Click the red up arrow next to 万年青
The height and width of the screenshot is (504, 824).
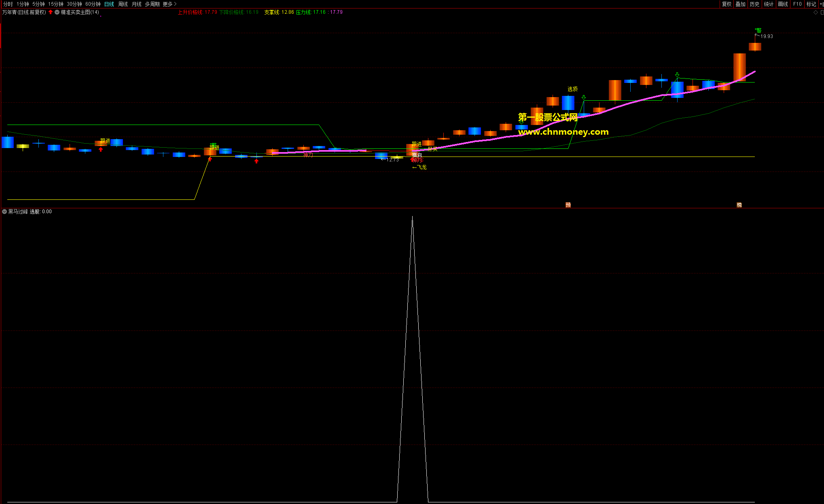(x=51, y=12)
